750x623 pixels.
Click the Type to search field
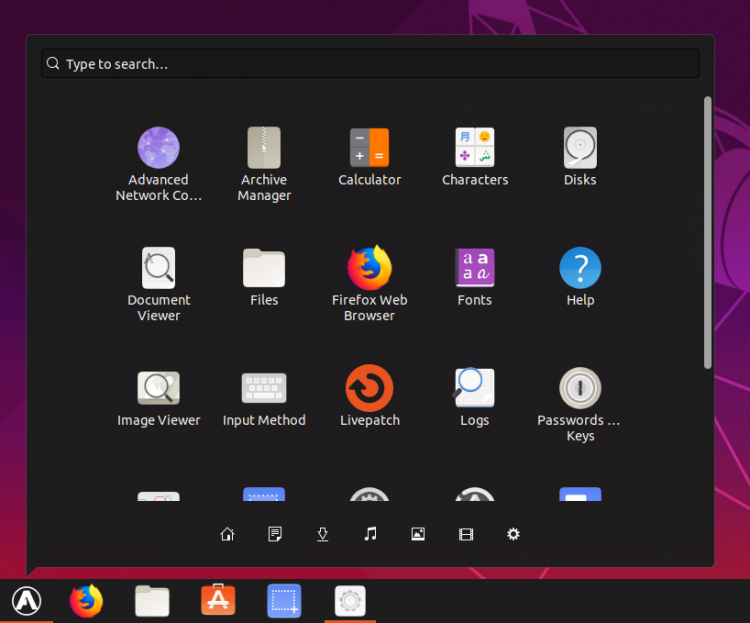tap(370, 64)
